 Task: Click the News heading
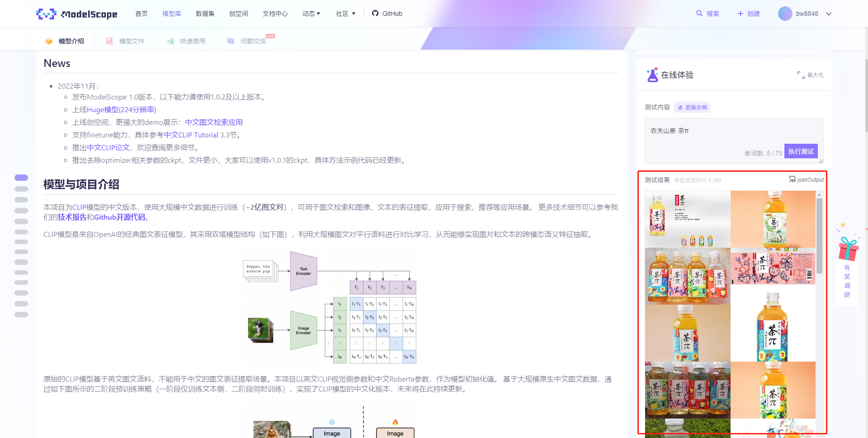click(x=57, y=63)
